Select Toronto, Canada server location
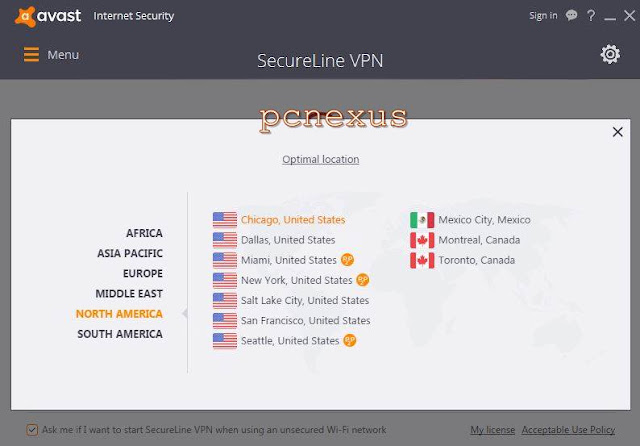The width and height of the screenshot is (640, 446). (x=462, y=260)
